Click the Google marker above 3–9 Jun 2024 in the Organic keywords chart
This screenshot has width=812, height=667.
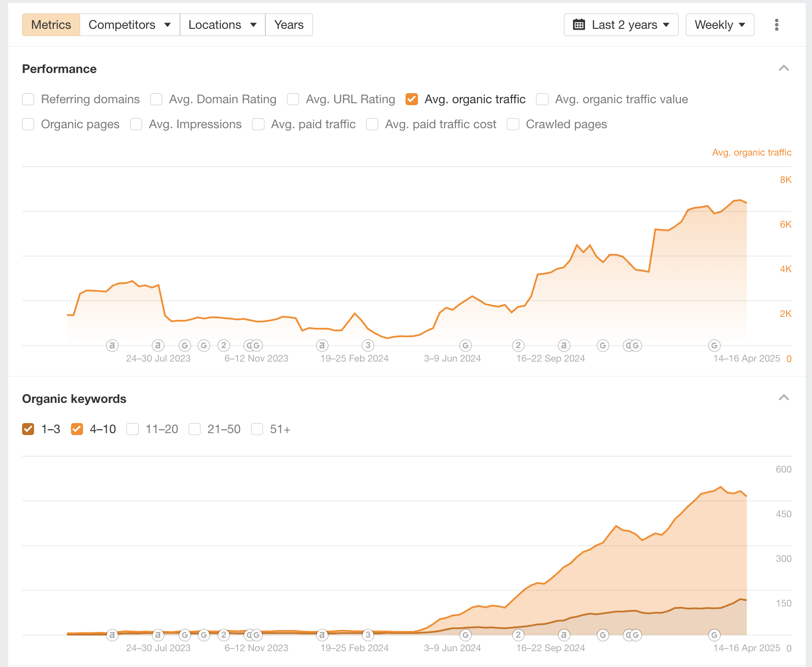click(x=466, y=635)
